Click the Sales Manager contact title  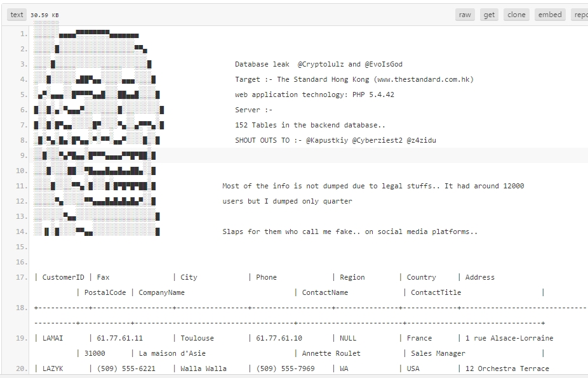[438, 353]
